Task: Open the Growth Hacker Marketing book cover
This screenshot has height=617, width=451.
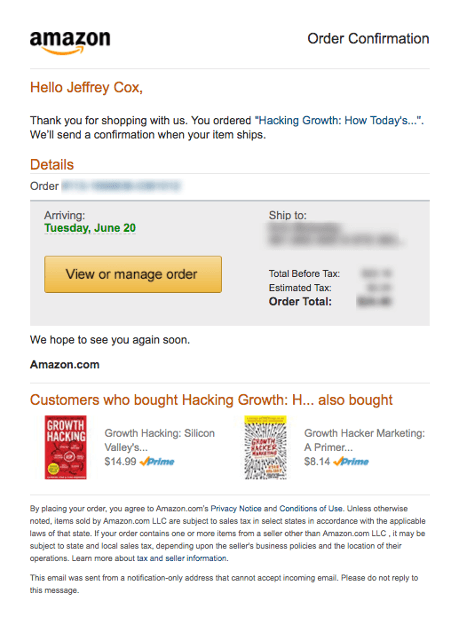Action: coord(266,447)
